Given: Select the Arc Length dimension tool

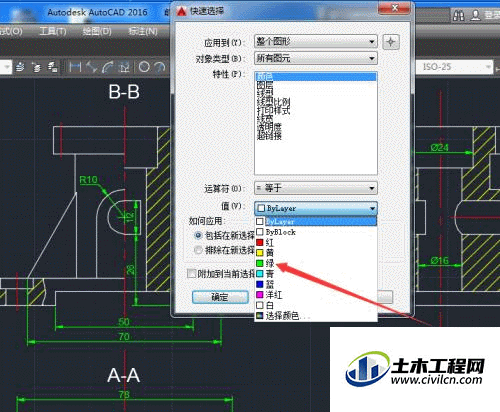Looking at the screenshot, I should click(x=108, y=67).
